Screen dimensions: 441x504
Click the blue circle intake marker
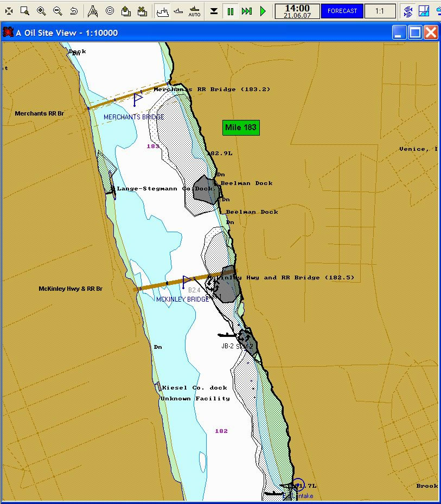(x=298, y=484)
